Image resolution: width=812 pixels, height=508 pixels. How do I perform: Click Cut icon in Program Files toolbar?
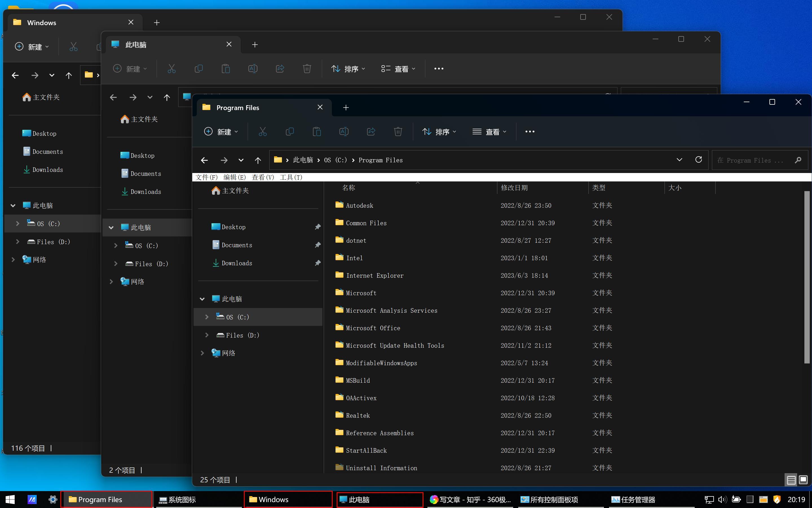pyautogui.click(x=263, y=132)
